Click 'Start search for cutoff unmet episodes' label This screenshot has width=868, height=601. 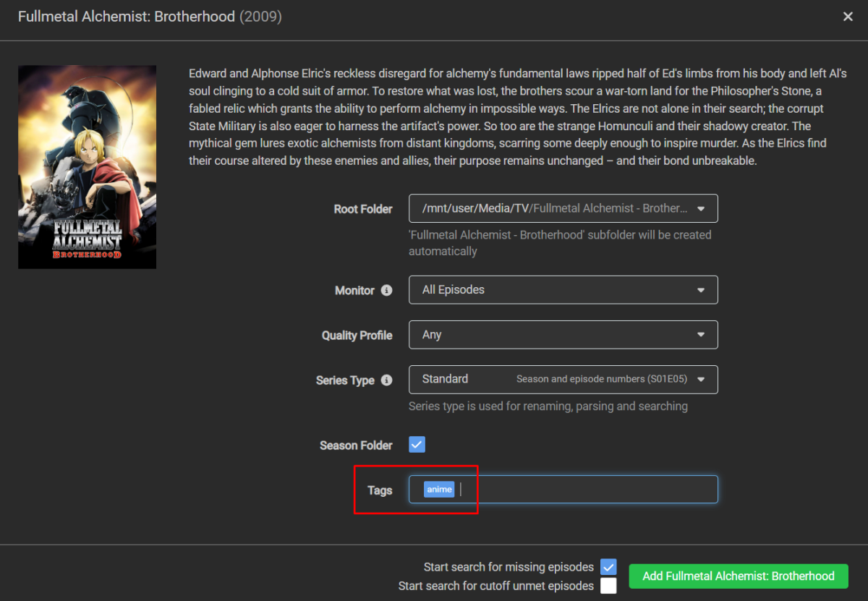(496, 586)
